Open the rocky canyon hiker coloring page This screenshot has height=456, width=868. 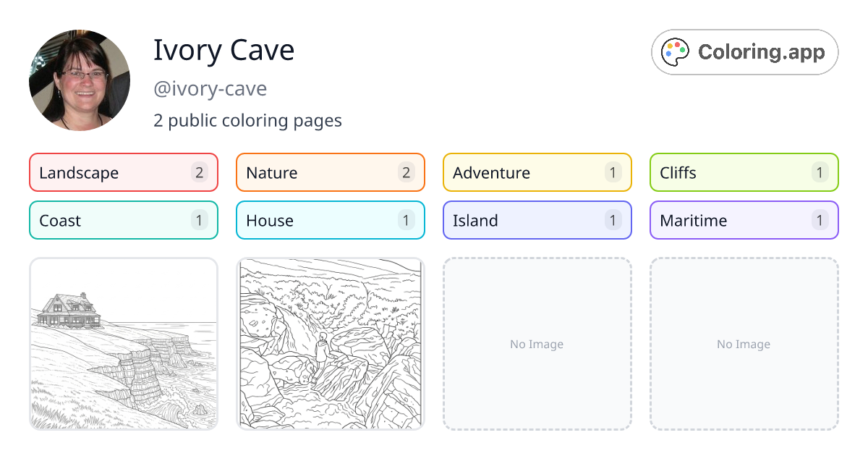pyautogui.click(x=330, y=344)
